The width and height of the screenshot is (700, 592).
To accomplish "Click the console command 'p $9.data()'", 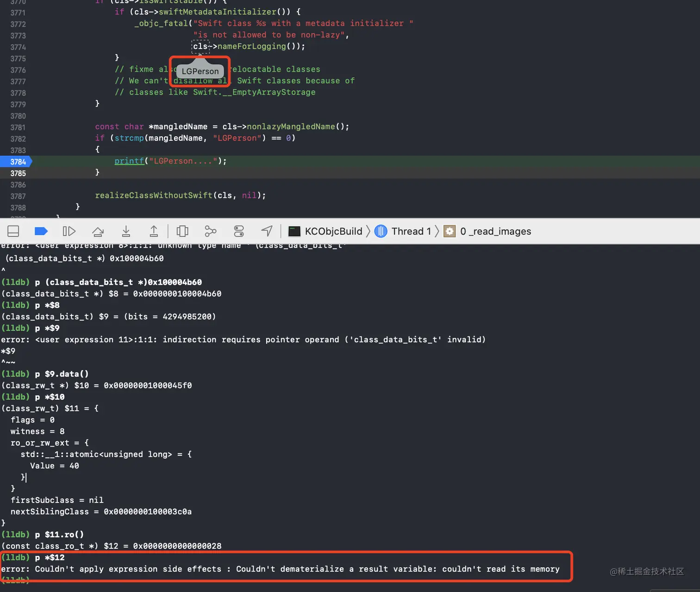I will tap(62, 374).
